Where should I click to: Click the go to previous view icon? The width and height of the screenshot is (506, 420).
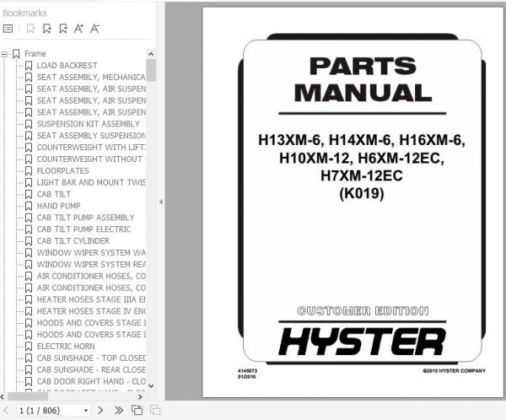(x=137, y=410)
